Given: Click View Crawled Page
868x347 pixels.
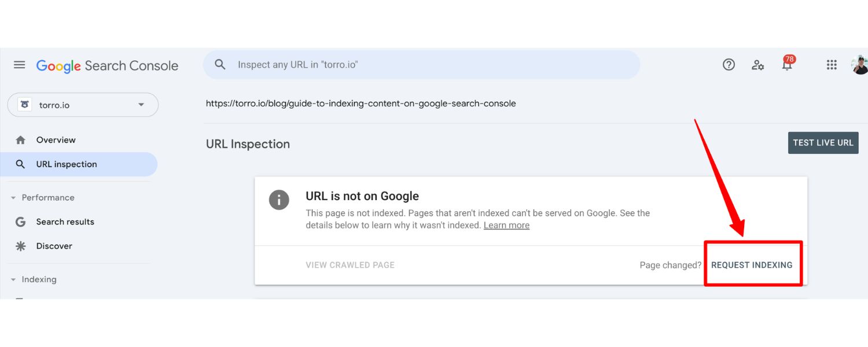Looking at the screenshot, I should [x=350, y=265].
